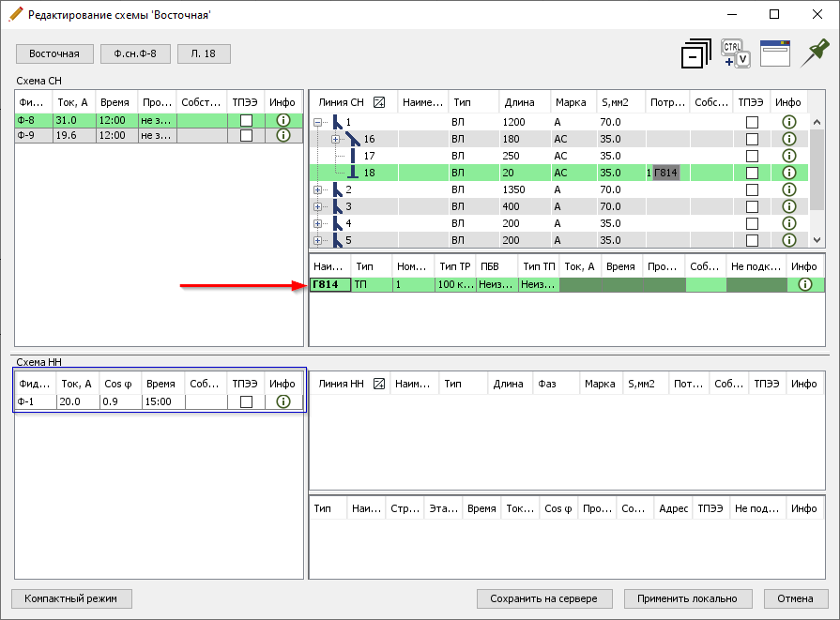Toggle ТПЭЭ checkbox for feeder Ф-8
840x620 pixels.
tap(246, 120)
